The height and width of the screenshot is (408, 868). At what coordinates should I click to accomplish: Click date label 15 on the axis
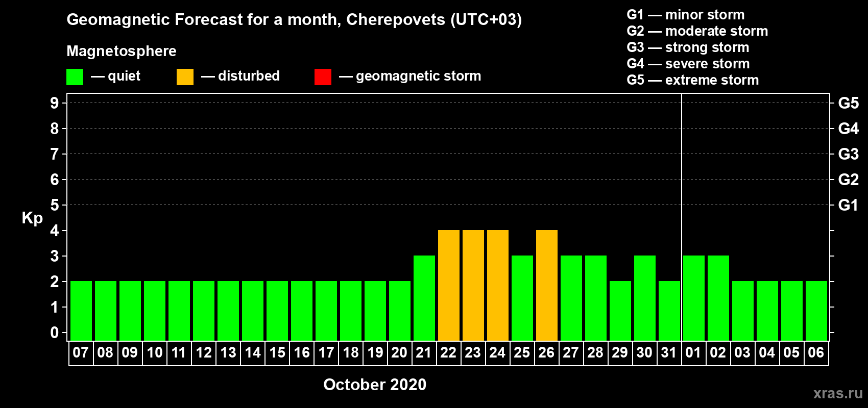[277, 352]
